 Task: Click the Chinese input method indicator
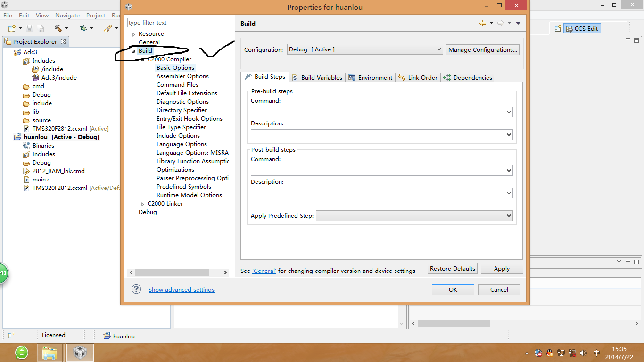coord(597,353)
